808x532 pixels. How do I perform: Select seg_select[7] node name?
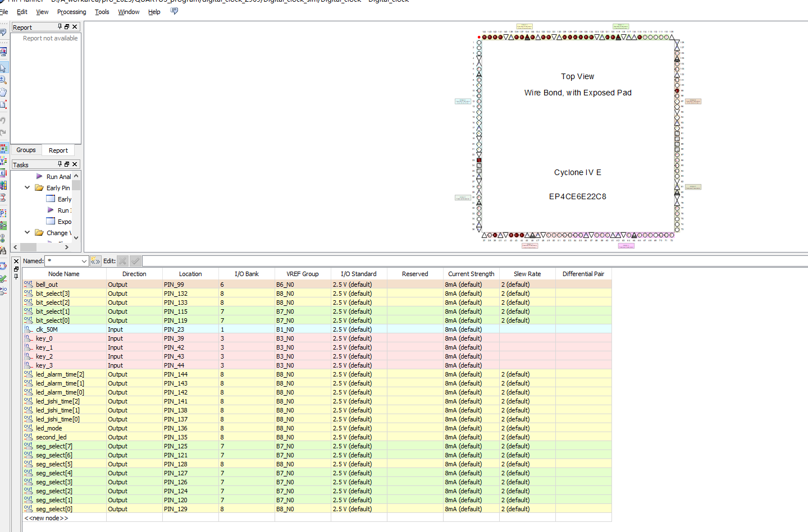pos(54,446)
